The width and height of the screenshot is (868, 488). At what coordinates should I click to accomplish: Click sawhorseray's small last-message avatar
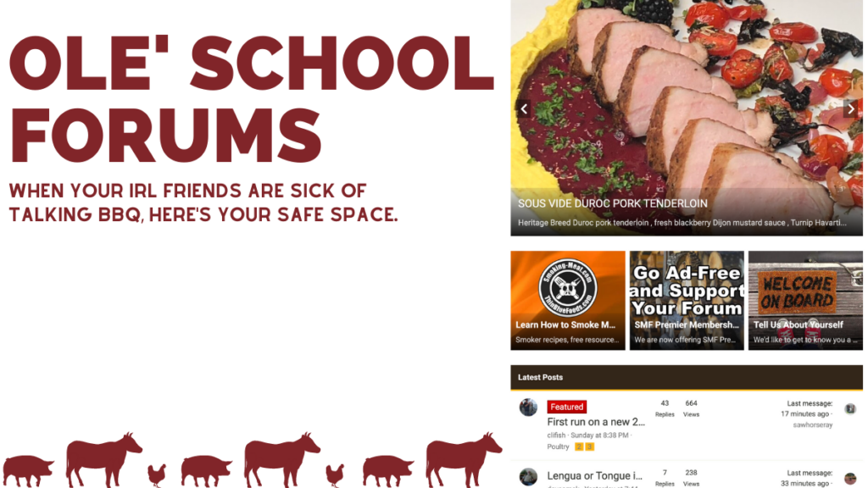point(850,409)
